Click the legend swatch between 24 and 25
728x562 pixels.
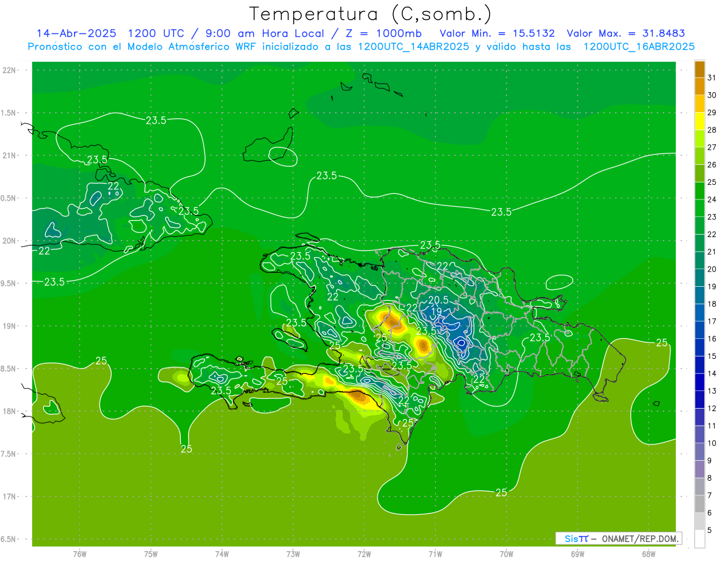click(x=699, y=191)
